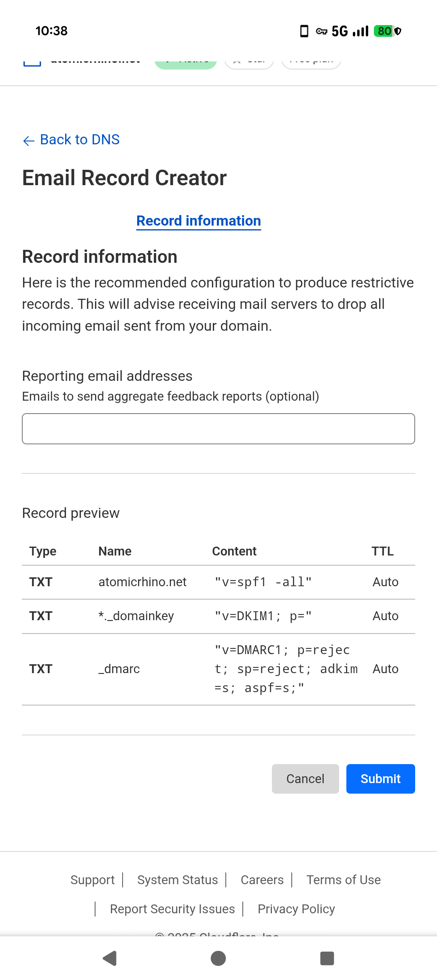Open Report Security Issues link
Image resolution: width=437 pixels, height=980 pixels.
click(x=172, y=909)
